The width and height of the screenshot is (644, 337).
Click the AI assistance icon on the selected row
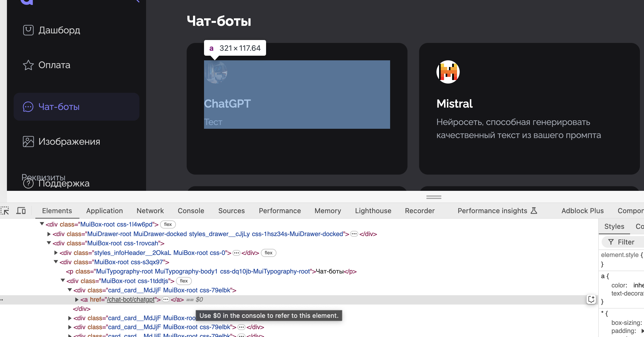591,299
